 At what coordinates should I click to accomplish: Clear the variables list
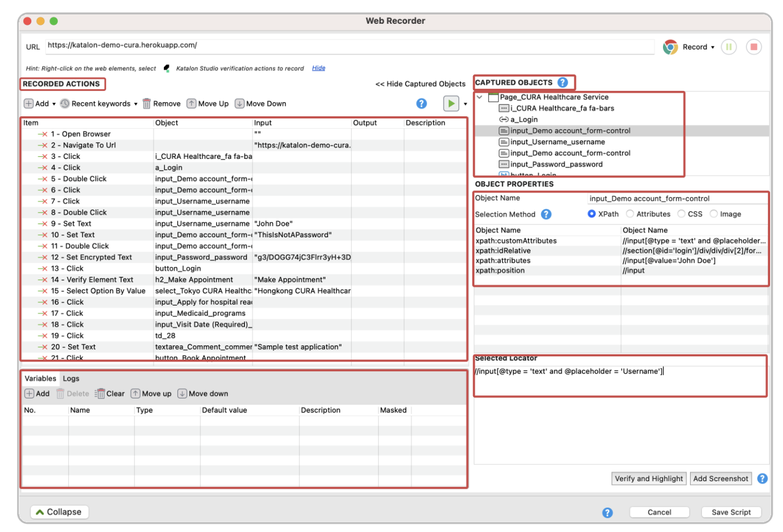[x=110, y=394]
